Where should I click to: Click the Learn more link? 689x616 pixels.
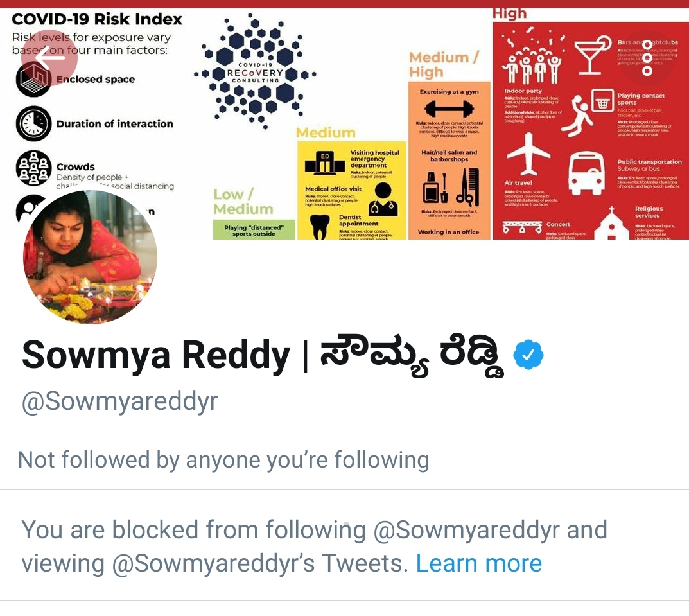478,563
